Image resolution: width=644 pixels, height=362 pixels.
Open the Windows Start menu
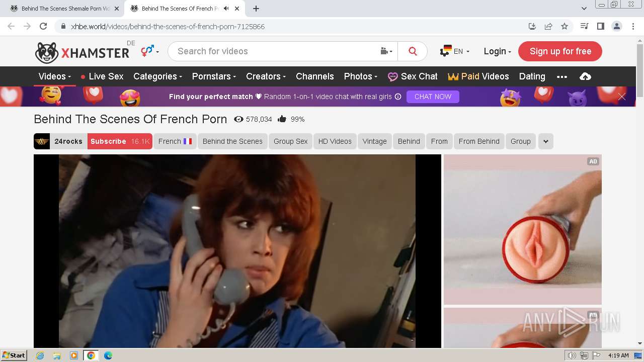(x=14, y=355)
